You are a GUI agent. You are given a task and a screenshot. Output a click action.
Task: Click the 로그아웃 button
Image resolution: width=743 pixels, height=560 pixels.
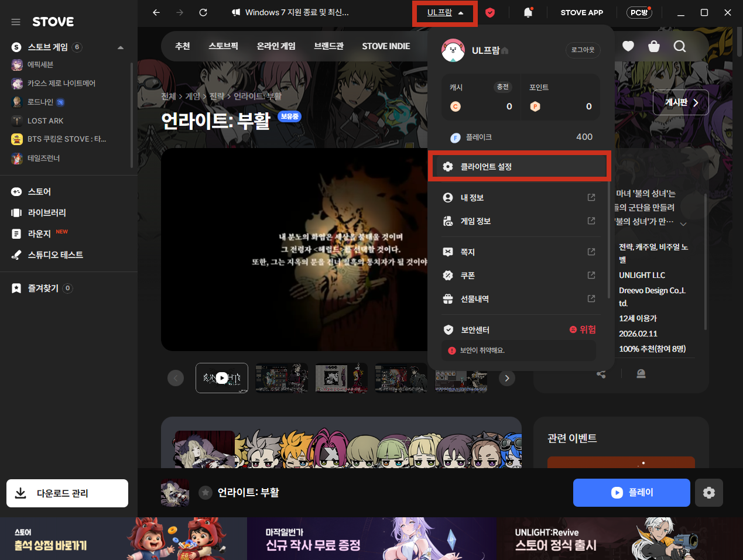pyautogui.click(x=583, y=50)
